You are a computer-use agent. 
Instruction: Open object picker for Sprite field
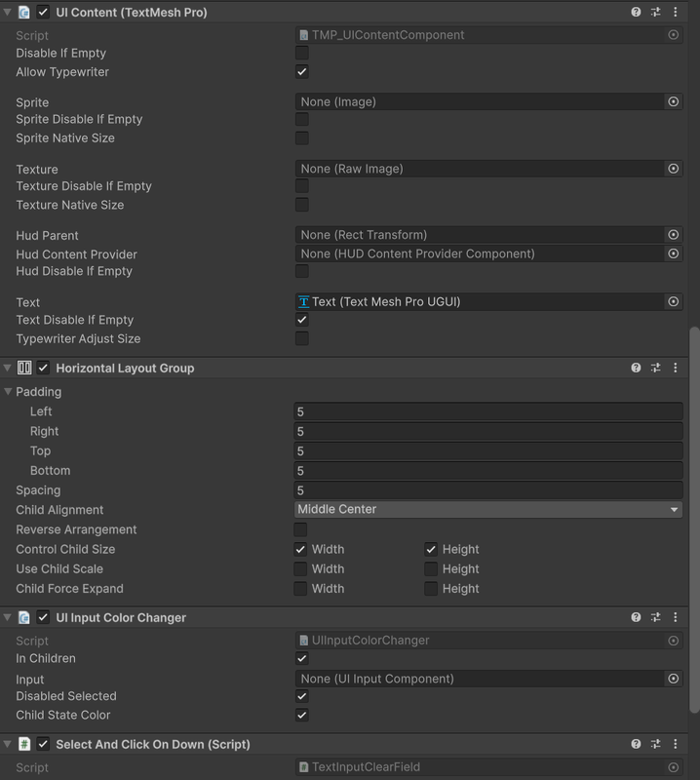pyautogui.click(x=673, y=101)
